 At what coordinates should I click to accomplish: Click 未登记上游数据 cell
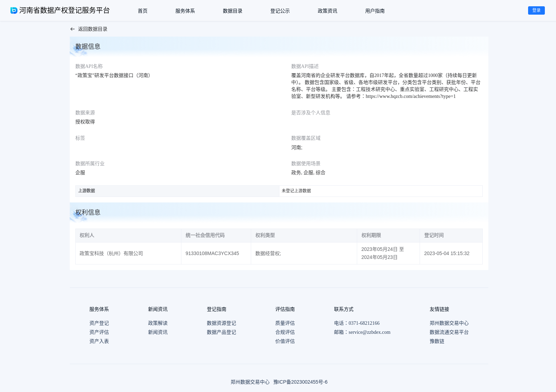381,191
